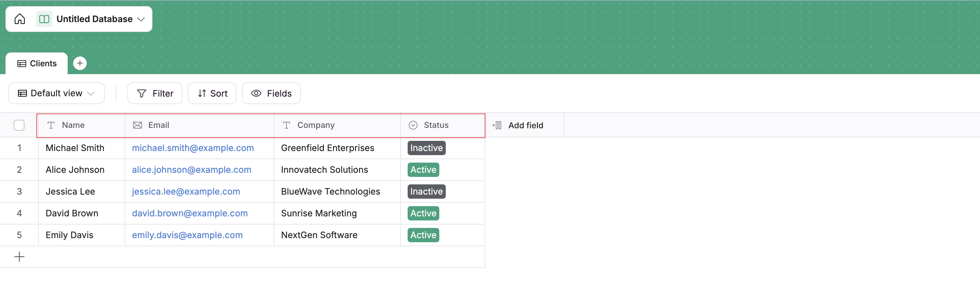This screenshot has height=281, width=980.
Task: Switch to the Clients table tab
Action: coord(37,64)
